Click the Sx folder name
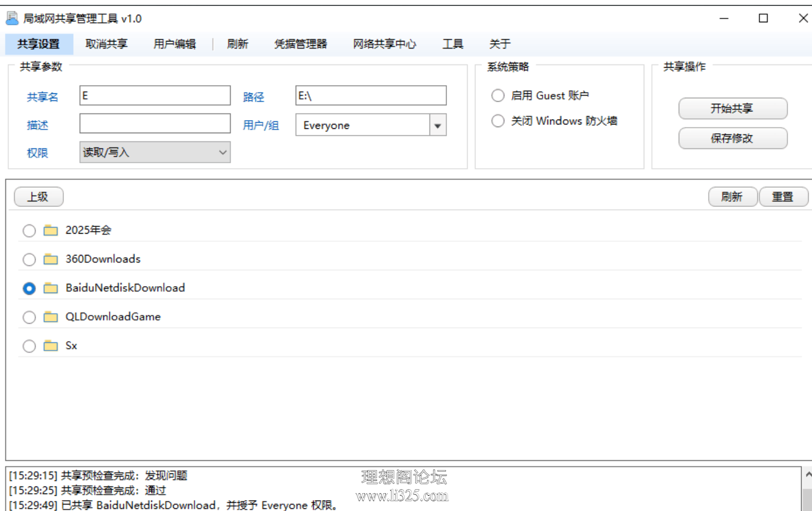This screenshot has height=511, width=812. [72, 346]
